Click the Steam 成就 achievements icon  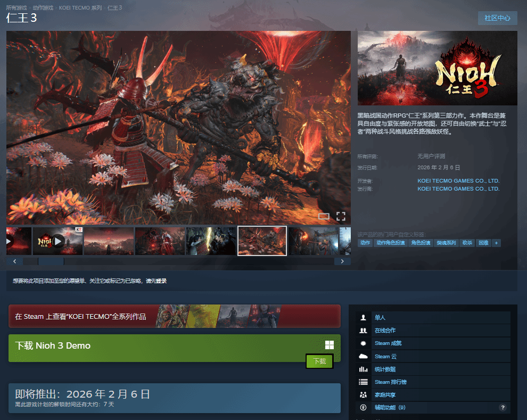click(x=364, y=343)
